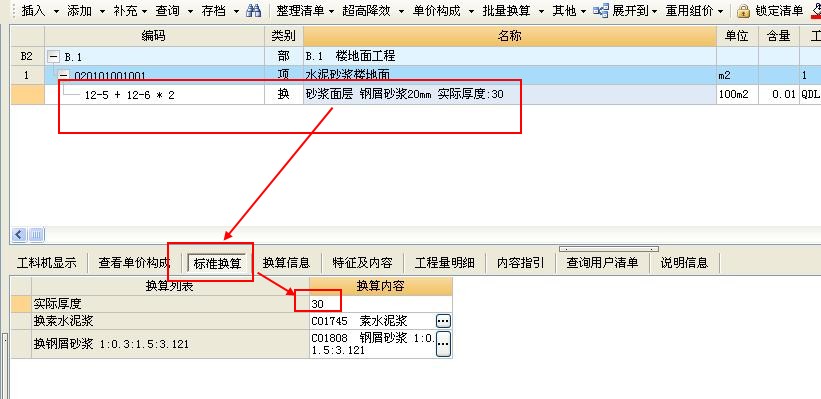Click the 查询 toolbar button

(x=168, y=10)
